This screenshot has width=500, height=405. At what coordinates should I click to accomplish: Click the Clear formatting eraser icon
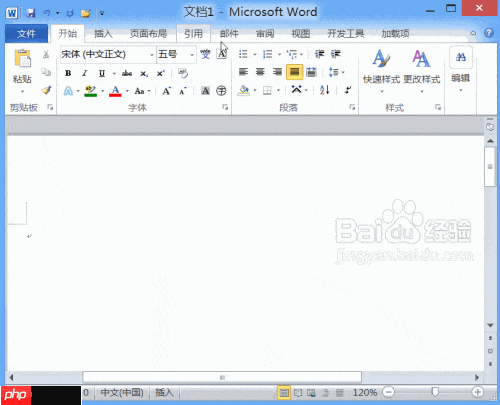pos(183,73)
